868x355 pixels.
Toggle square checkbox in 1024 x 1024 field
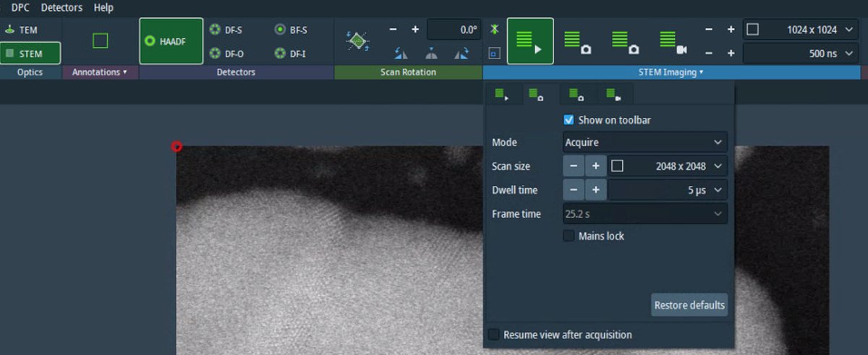tap(753, 30)
